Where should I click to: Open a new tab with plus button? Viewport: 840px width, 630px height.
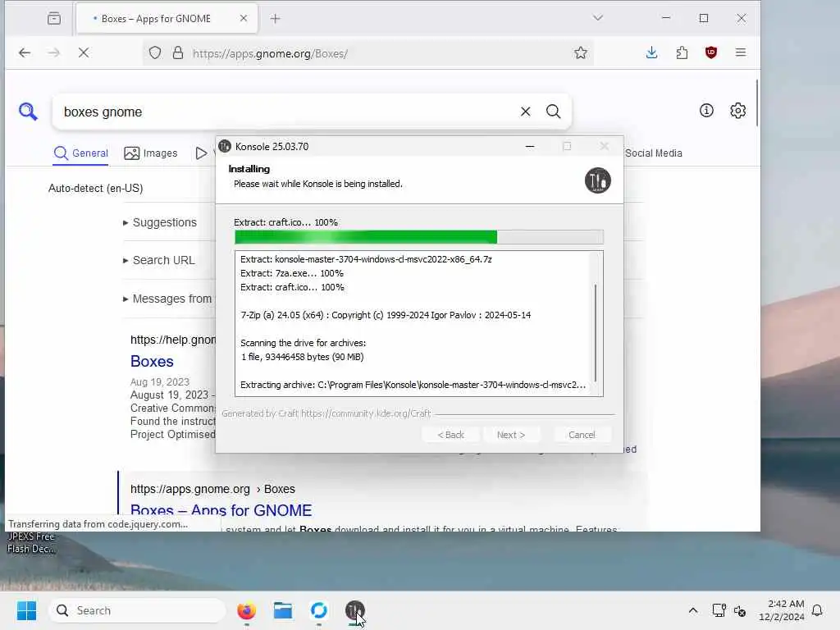tap(276, 19)
